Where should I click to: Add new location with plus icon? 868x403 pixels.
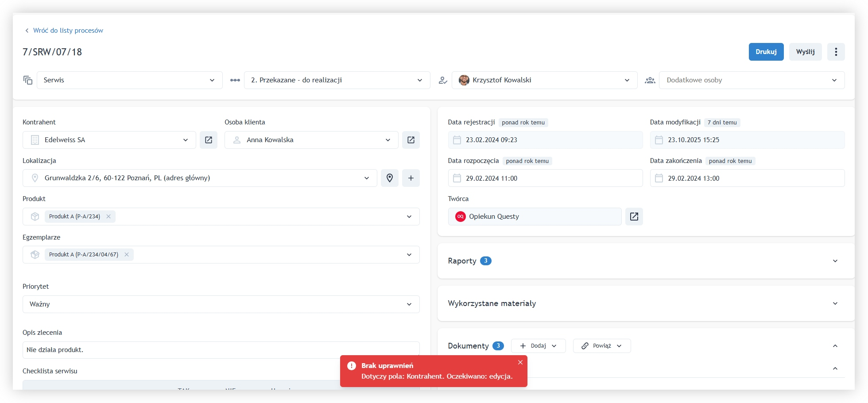[411, 178]
